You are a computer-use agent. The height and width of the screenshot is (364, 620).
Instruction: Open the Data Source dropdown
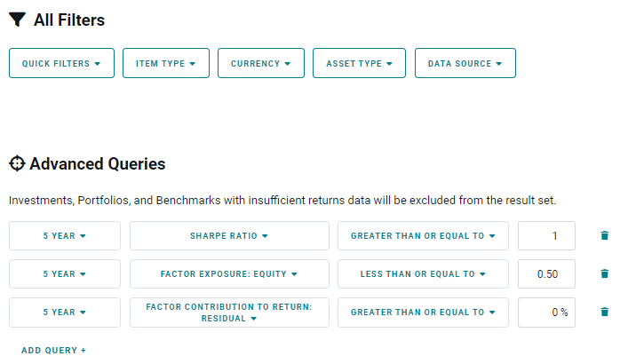tap(465, 63)
